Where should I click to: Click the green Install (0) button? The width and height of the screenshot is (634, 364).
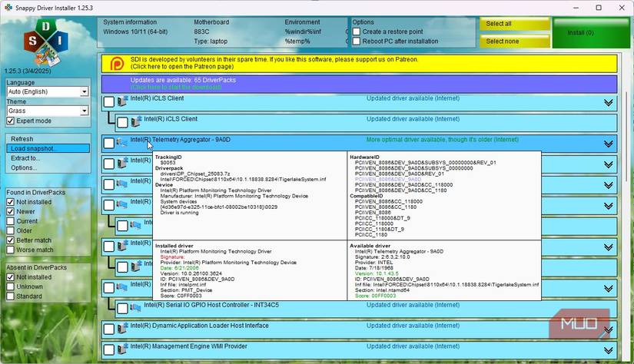click(x=590, y=33)
